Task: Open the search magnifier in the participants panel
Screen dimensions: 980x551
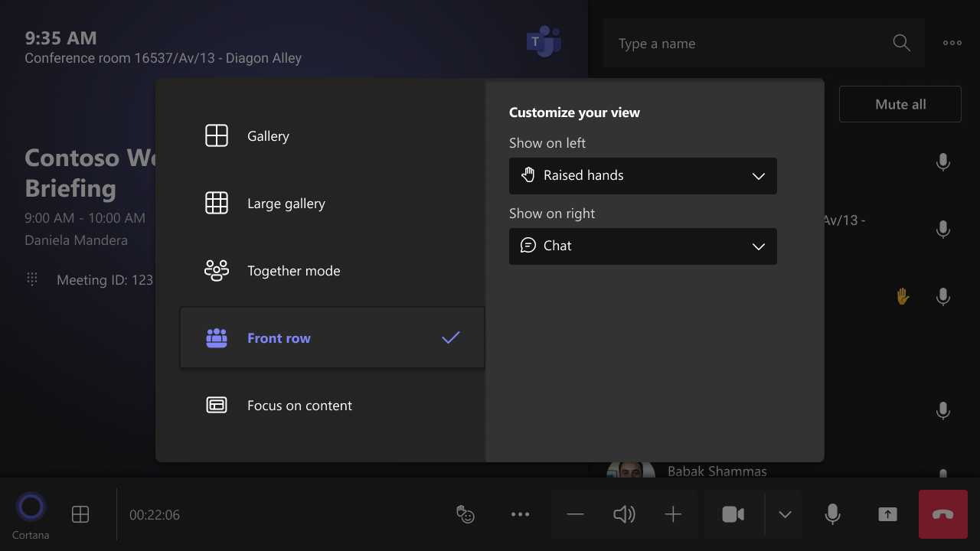Action: tap(901, 43)
